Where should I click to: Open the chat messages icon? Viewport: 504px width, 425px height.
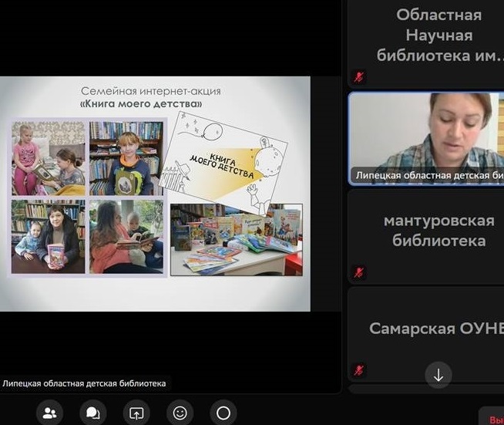click(x=93, y=413)
